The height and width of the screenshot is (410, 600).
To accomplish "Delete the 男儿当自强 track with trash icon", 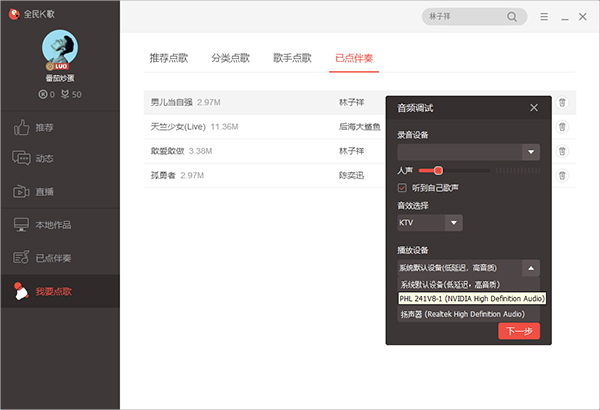I will (x=562, y=102).
